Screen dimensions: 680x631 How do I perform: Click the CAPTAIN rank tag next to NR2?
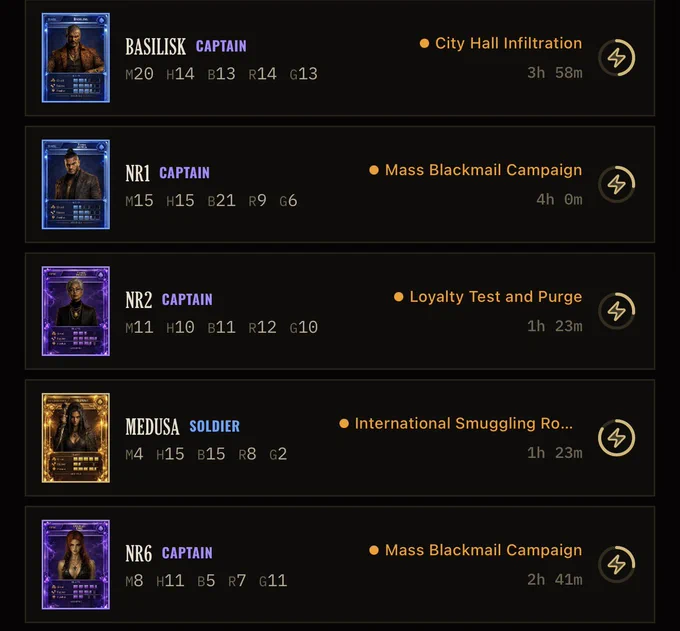tap(187, 300)
